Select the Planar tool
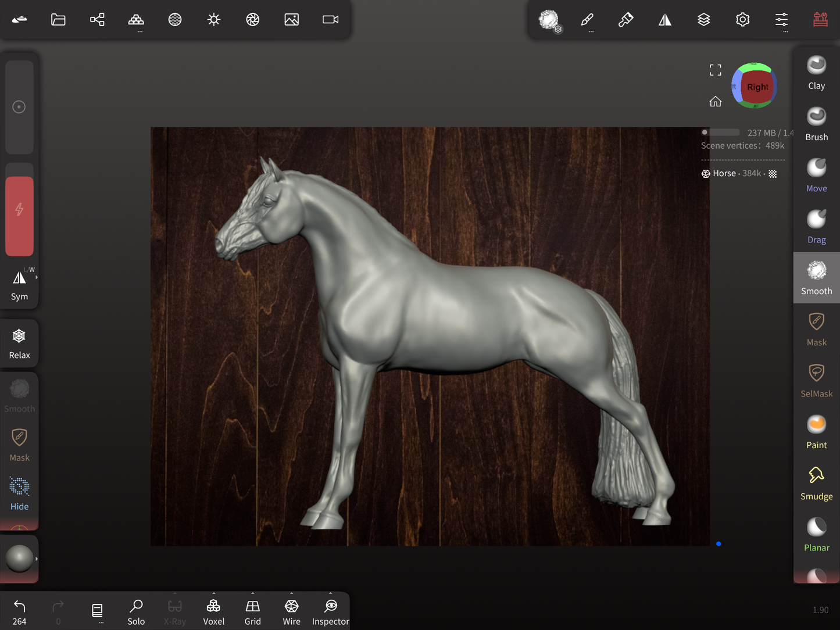Image resolution: width=840 pixels, height=630 pixels. 816,534
